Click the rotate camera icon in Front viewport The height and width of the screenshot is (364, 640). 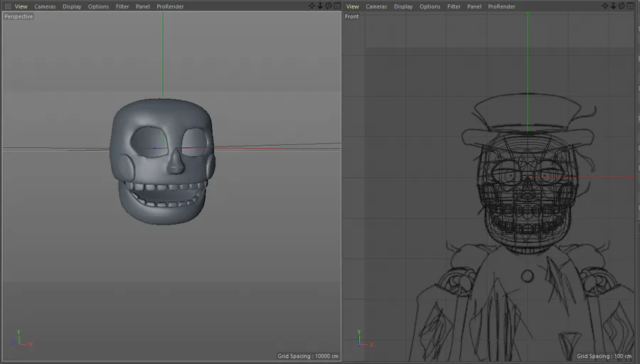click(622, 6)
